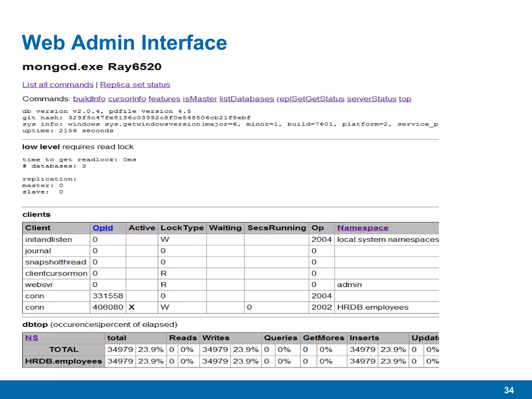Click the Replica set status link

pos(135,85)
